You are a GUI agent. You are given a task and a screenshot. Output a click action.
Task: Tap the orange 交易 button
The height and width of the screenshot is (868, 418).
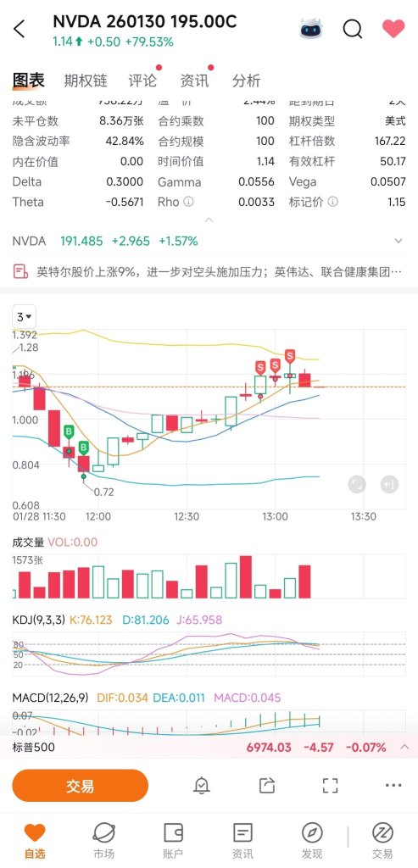point(81,786)
